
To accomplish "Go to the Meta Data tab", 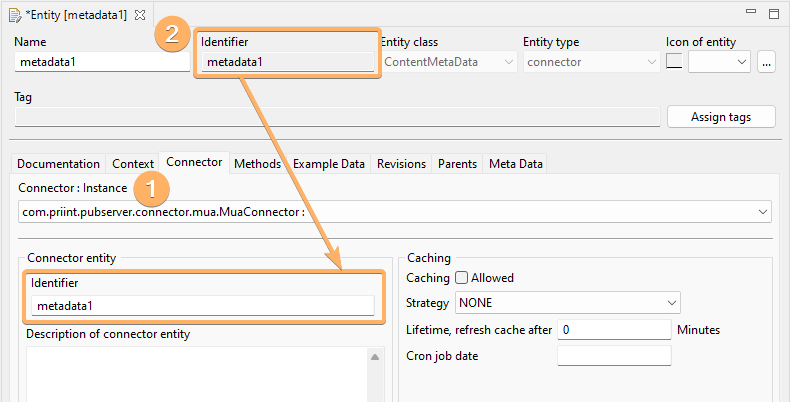I will coord(515,163).
